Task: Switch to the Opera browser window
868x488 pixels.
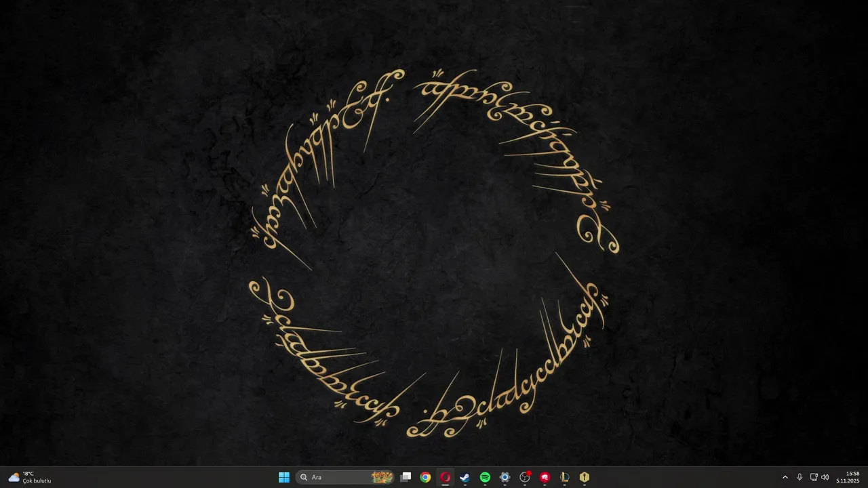Action: pos(446,477)
